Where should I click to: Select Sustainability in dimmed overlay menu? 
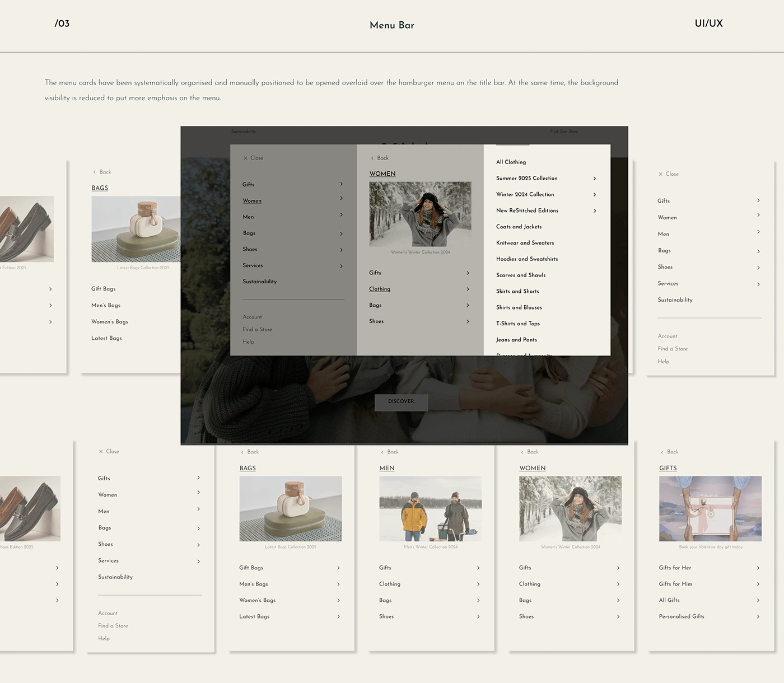click(260, 282)
